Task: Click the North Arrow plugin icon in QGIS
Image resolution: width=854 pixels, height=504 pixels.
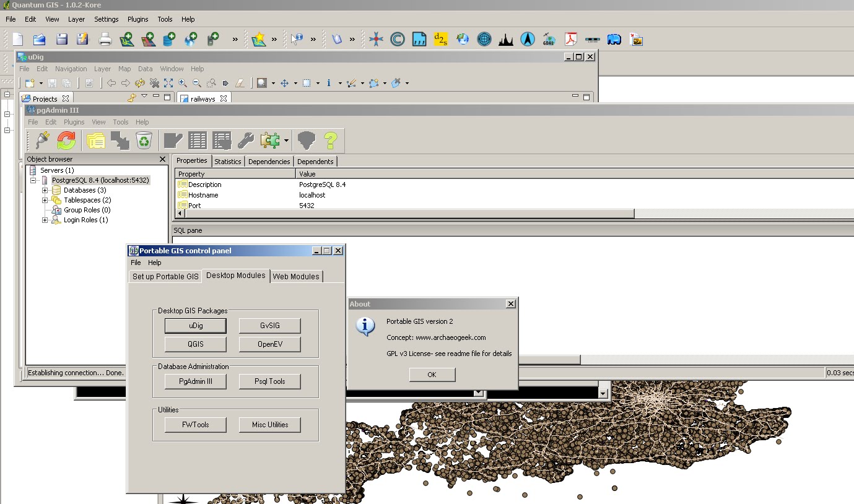Action: 527,40
